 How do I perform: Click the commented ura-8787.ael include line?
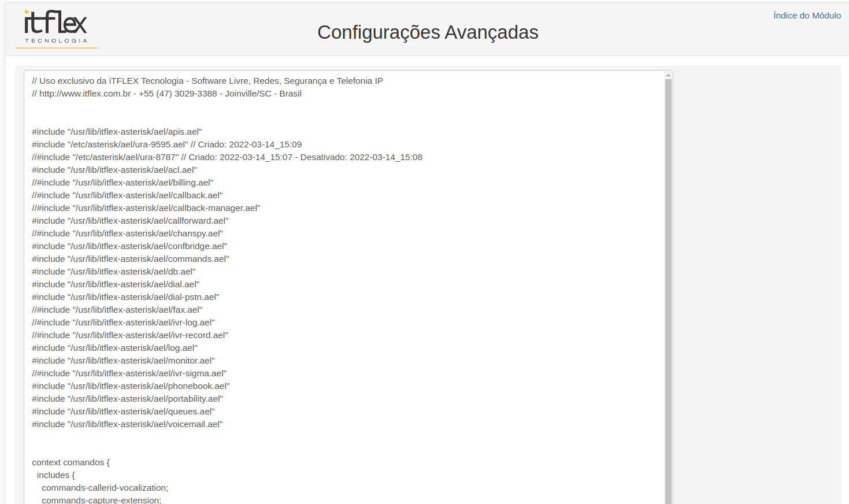tap(227, 157)
